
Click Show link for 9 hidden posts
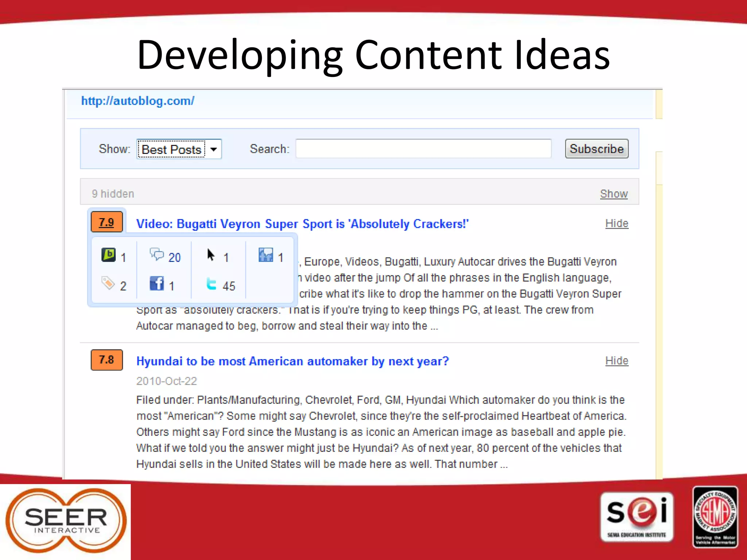point(614,194)
